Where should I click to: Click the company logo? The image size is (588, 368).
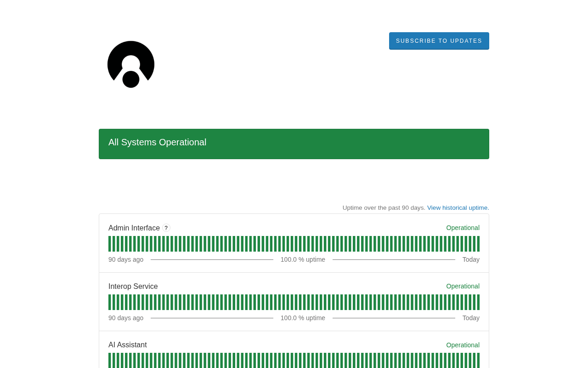[x=131, y=64]
